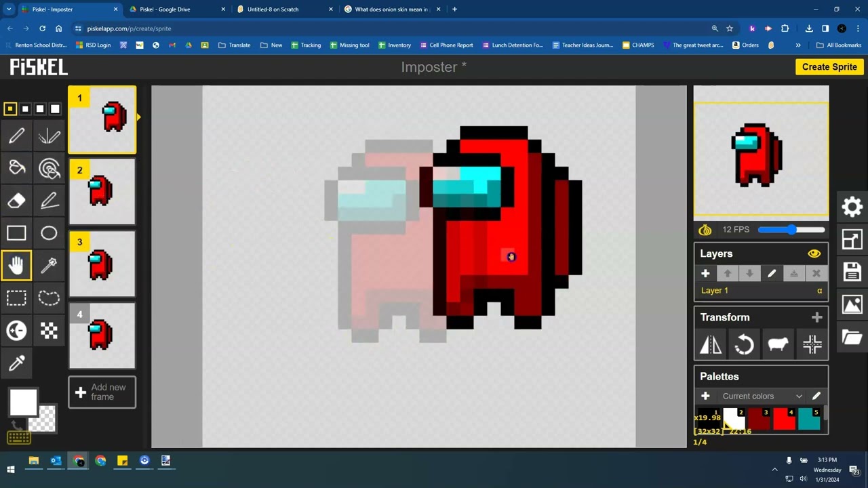Toggle Layer 1 opacity alpha symbol
The width and height of the screenshot is (868, 488).
[819, 291]
